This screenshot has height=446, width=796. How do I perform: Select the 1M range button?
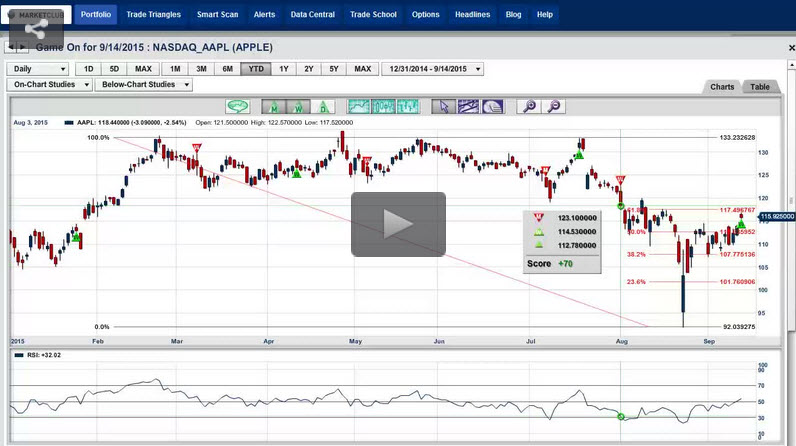pos(175,69)
